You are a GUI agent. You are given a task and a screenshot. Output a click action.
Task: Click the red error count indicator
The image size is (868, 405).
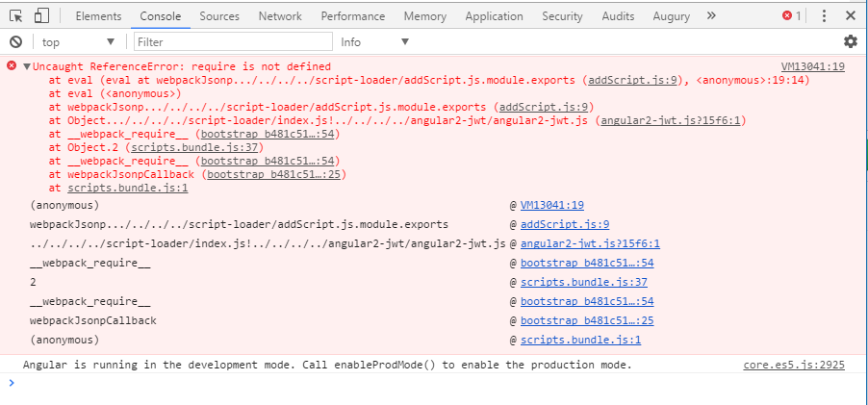click(x=792, y=16)
